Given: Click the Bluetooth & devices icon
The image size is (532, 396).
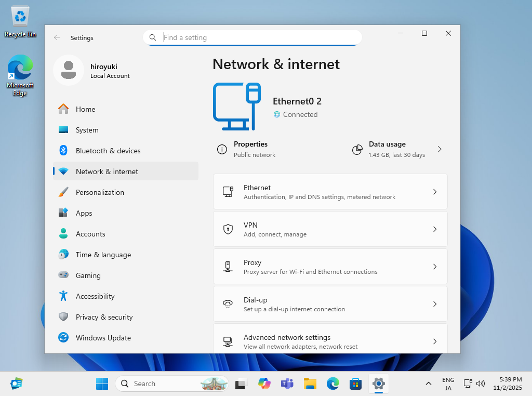Looking at the screenshot, I should [x=63, y=151].
